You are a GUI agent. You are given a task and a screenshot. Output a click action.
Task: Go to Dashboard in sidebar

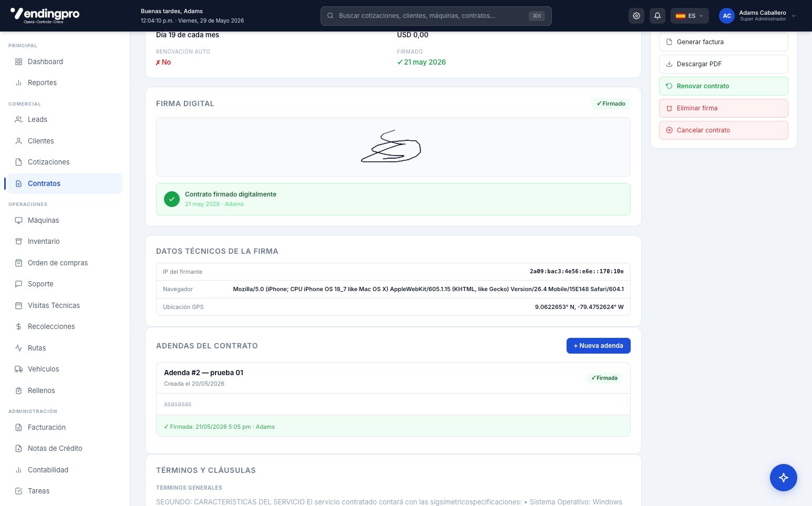tap(65, 61)
